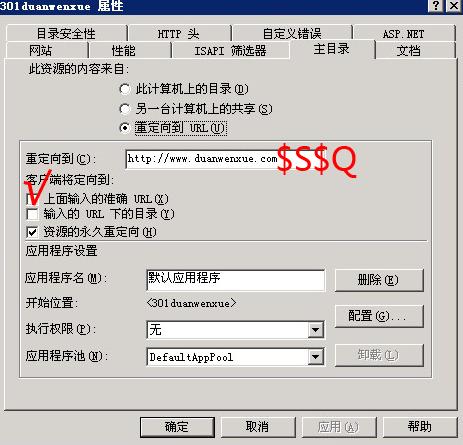Edit the 应用程序名 text field
This screenshot has width=463, height=445.
click(235, 280)
